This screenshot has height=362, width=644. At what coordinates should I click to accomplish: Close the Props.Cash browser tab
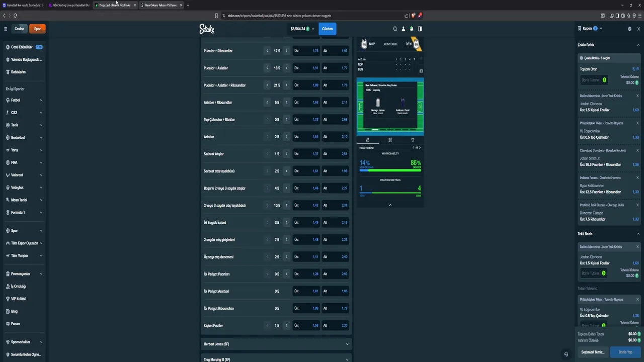[135, 5]
